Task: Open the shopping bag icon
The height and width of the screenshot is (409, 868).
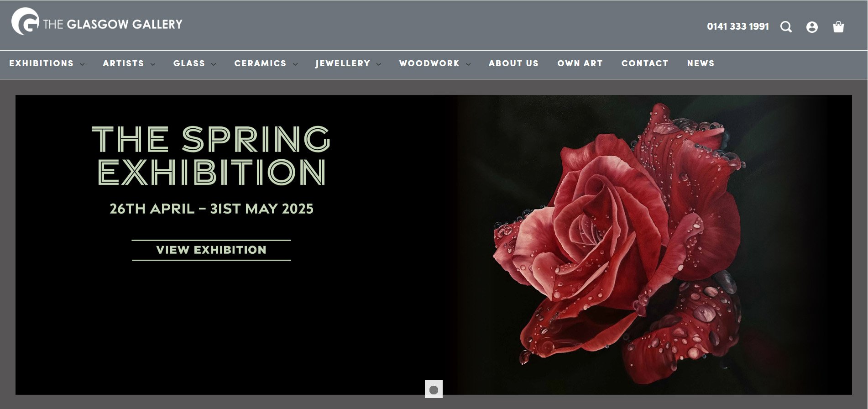Action: pyautogui.click(x=838, y=27)
